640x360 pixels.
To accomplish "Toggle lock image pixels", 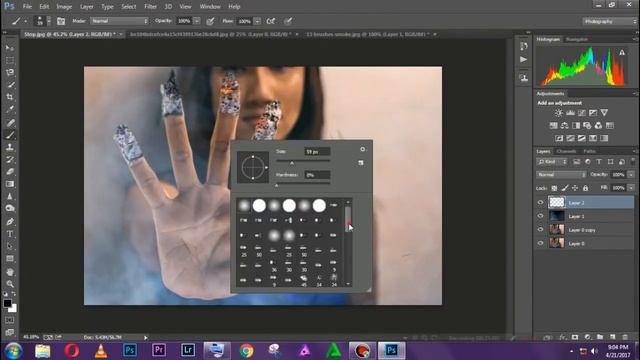I will click(564, 188).
